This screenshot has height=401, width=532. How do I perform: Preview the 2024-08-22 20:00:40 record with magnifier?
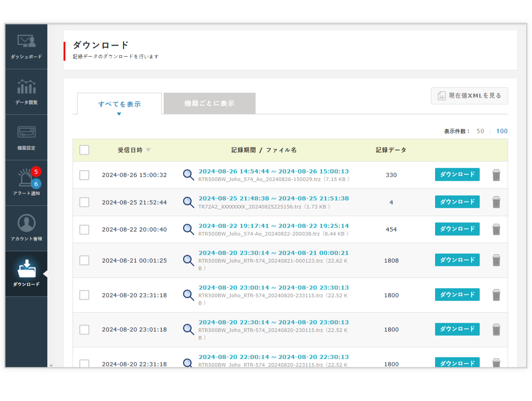(x=188, y=229)
